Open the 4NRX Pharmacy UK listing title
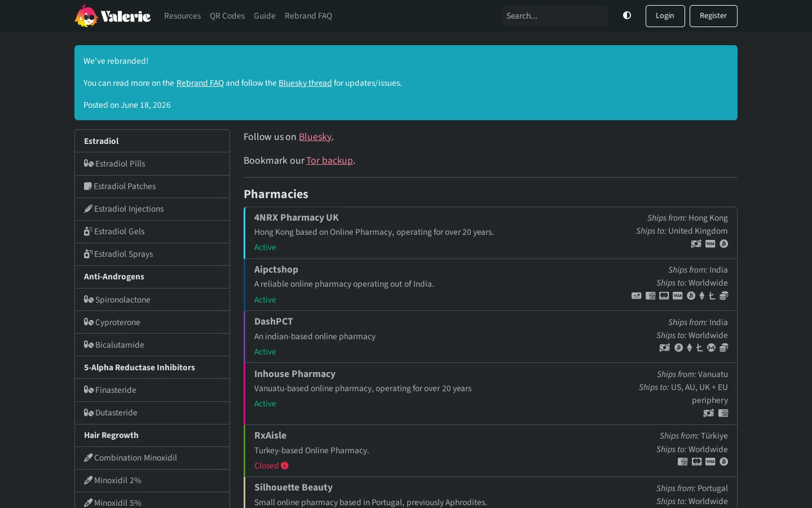Viewport: 812px width, 508px height. pyautogui.click(x=297, y=217)
